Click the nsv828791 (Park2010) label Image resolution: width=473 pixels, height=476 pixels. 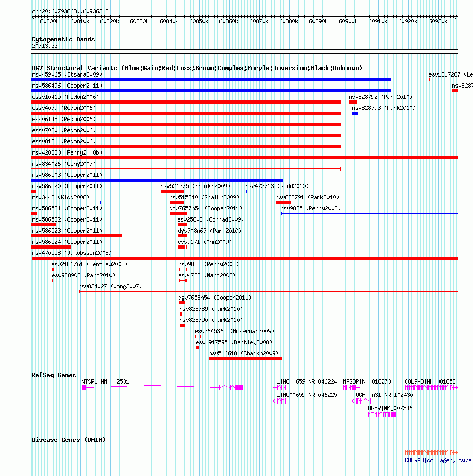[307, 197]
